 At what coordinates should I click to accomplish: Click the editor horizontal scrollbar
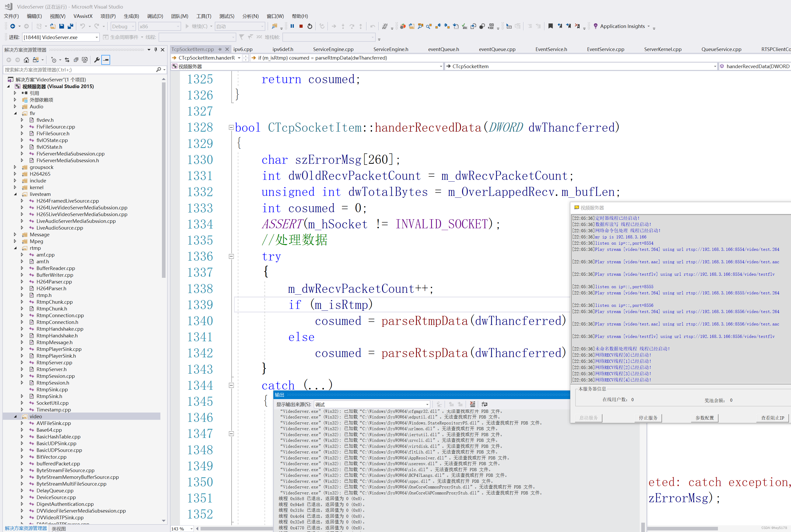(237, 528)
